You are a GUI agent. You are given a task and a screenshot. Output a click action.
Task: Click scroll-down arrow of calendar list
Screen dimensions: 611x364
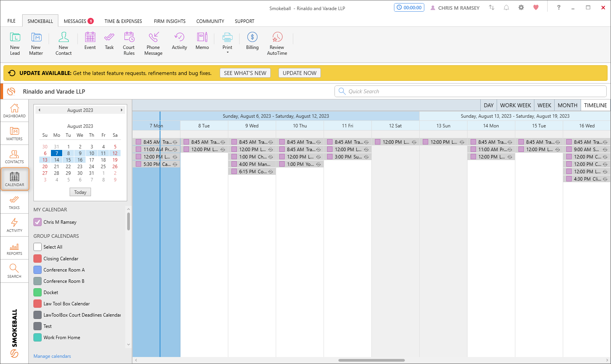[x=128, y=345]
